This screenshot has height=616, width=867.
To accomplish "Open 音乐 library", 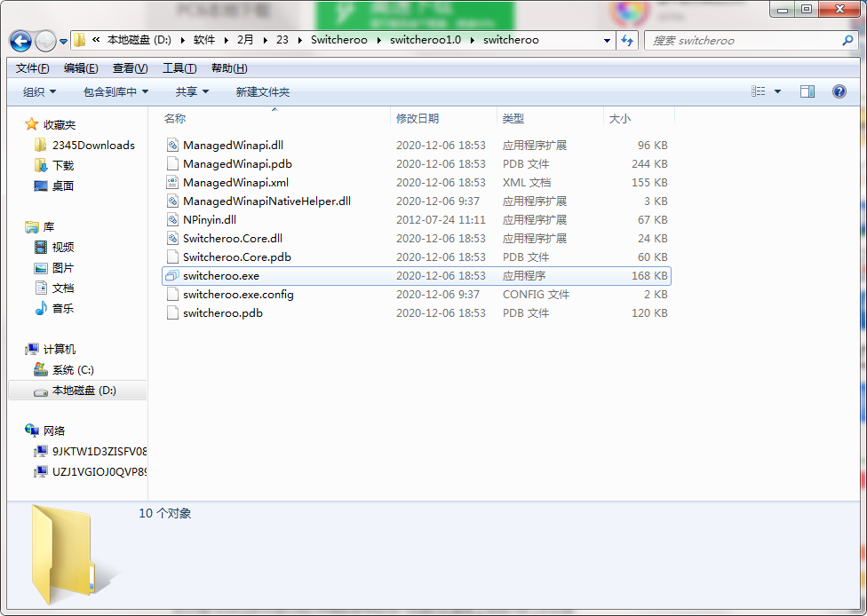I will tap(63, 308).
